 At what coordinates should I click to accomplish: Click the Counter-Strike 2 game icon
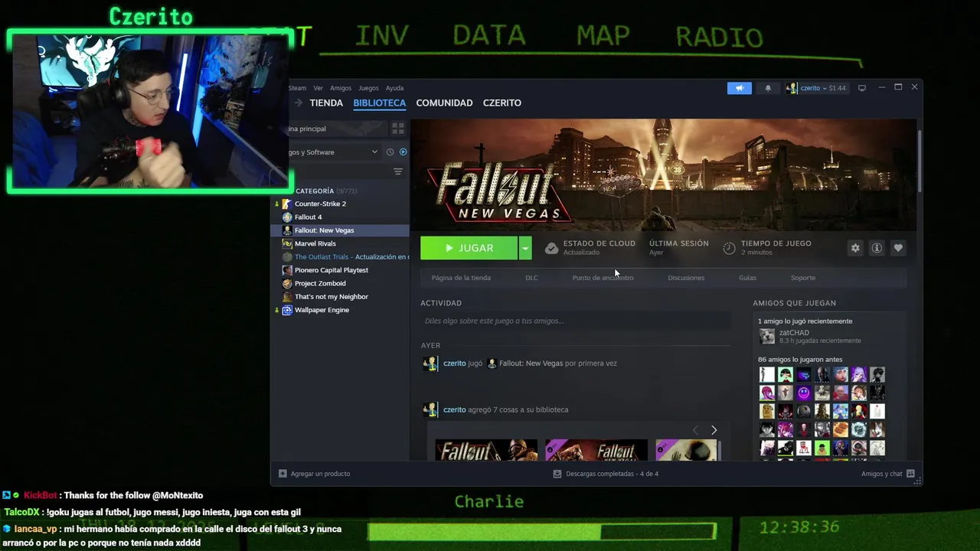(287, 204)
